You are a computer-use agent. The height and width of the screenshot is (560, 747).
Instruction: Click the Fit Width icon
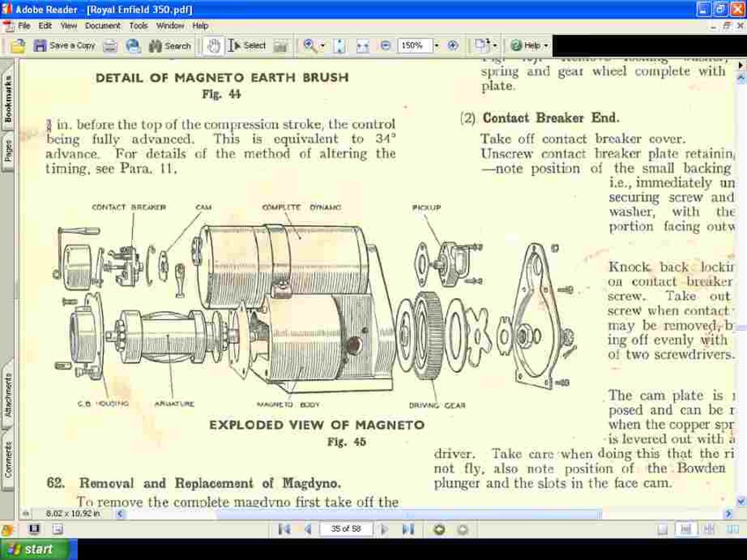tap(362, 46)
